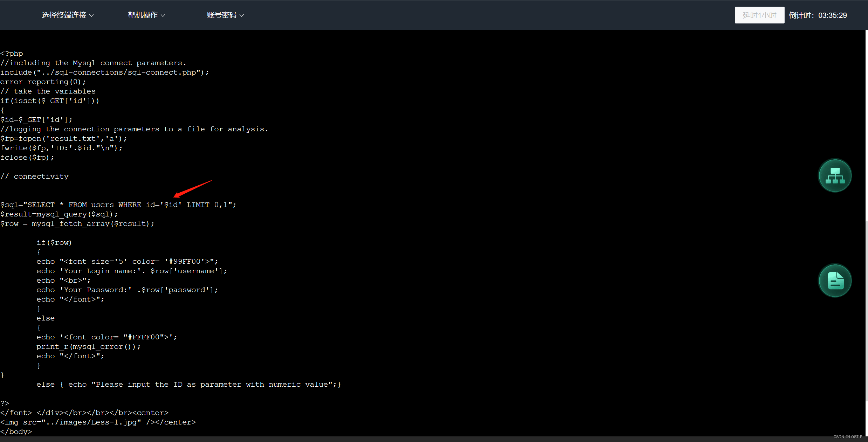Image resolution: width=868 pixels, height=442 pixels.
Task: Click the '#99FF00' font color line
Action: pyautogui.click(x=127, y=261)
